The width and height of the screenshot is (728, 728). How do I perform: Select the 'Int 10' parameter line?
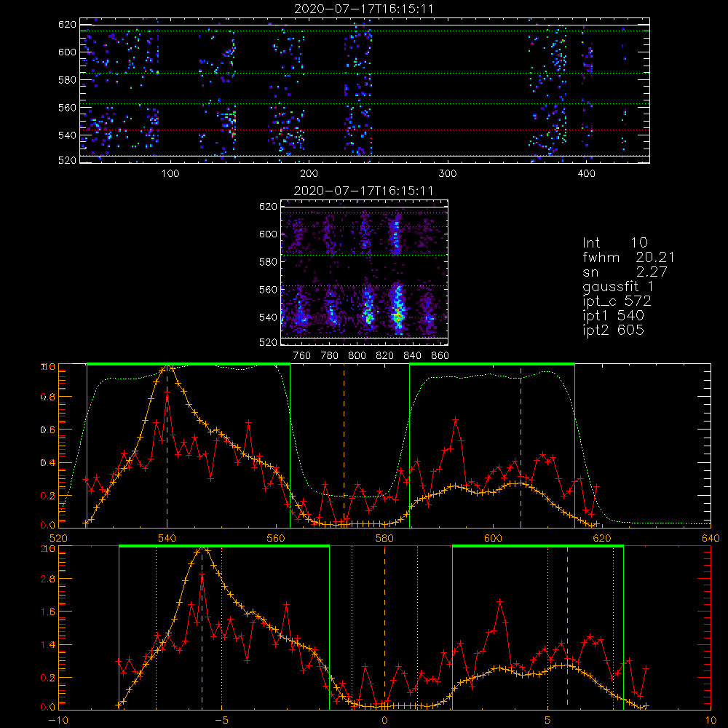coord(614,242)
